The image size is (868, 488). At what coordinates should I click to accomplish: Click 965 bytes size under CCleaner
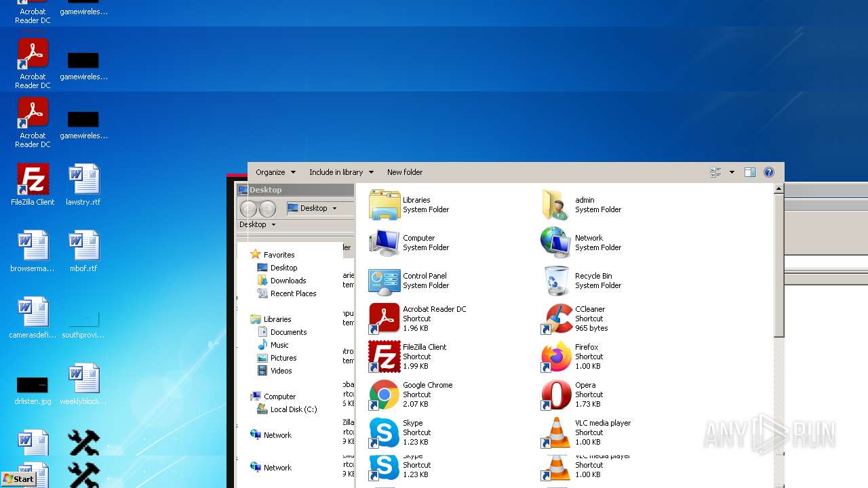591,328
